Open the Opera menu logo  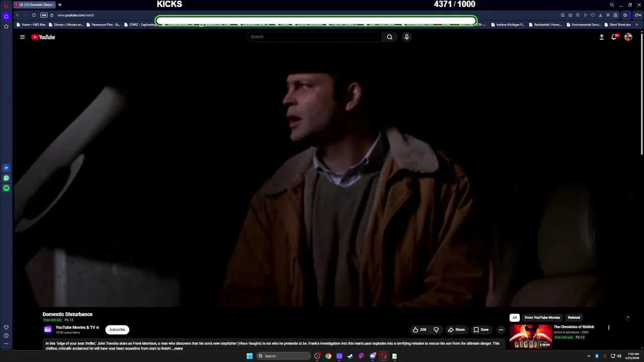click(6, 6)
